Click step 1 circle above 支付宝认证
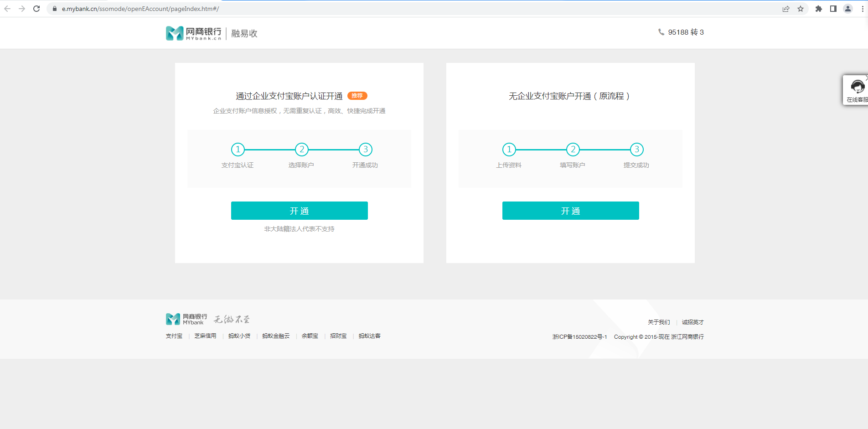This screenshot has width=868, height=429. pyautogui.click(x=238, y=150)
